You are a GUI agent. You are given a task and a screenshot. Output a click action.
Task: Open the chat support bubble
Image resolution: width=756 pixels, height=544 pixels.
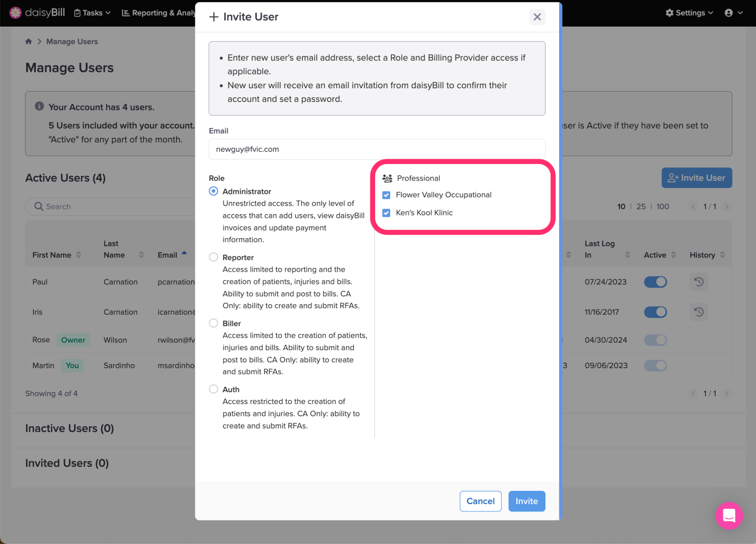point(729,515)
